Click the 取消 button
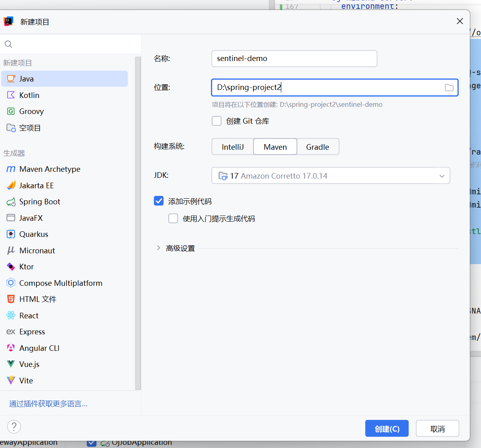The height and width of the screenshot is (448, 481). [438, 428]
